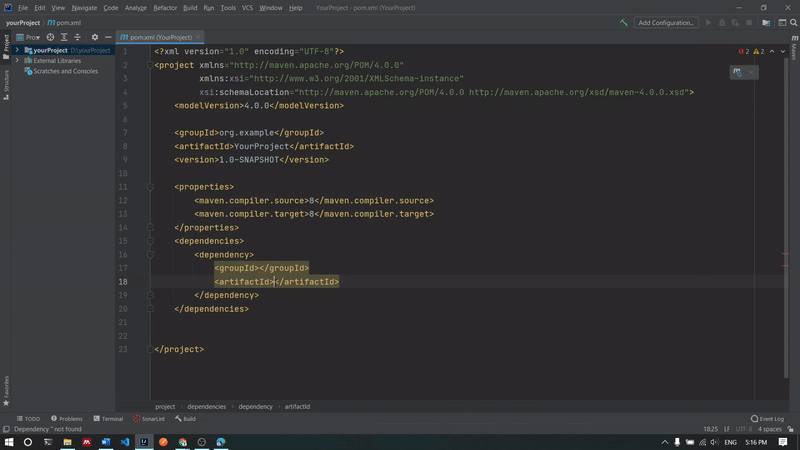800x450 pixels.
Task: Toggle read-only lock icon in status bar
Action: [790, 429]
